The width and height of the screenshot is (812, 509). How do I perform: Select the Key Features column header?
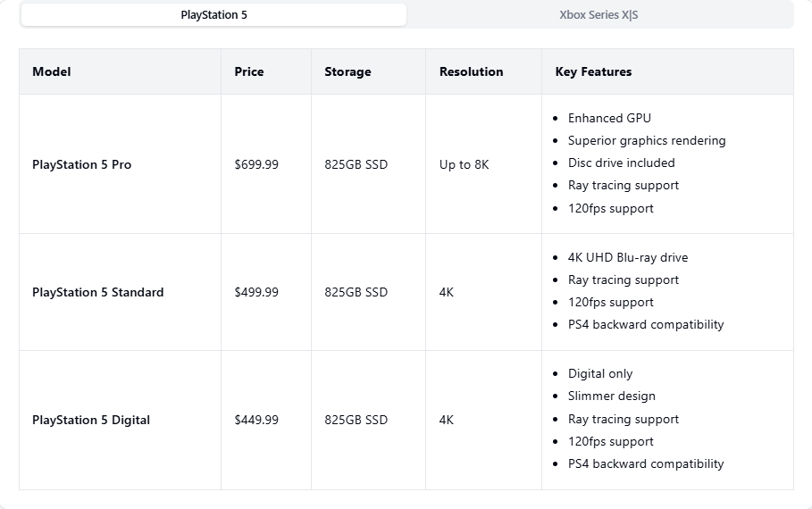pyautogui.click(x=593, y=71)
